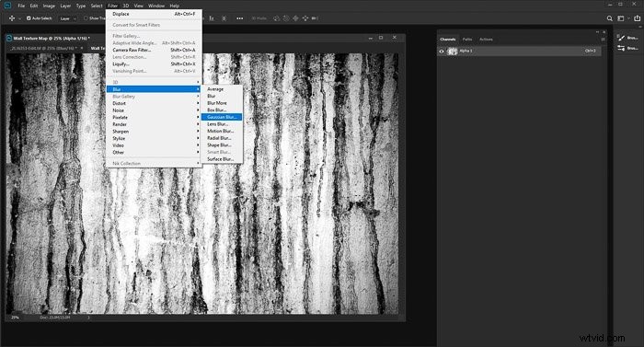
Task: Open the Brush Settings collapsed panel icon
Action: click(621, 48)
